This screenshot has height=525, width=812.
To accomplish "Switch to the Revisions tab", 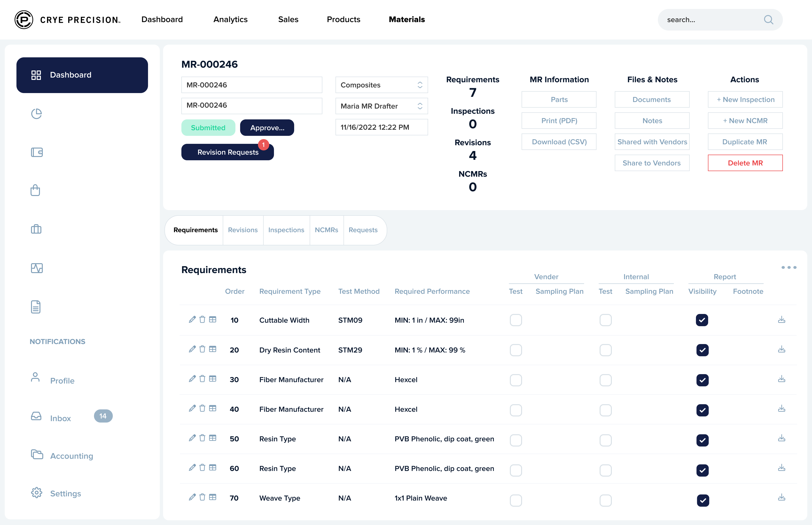I will point(243,230).
